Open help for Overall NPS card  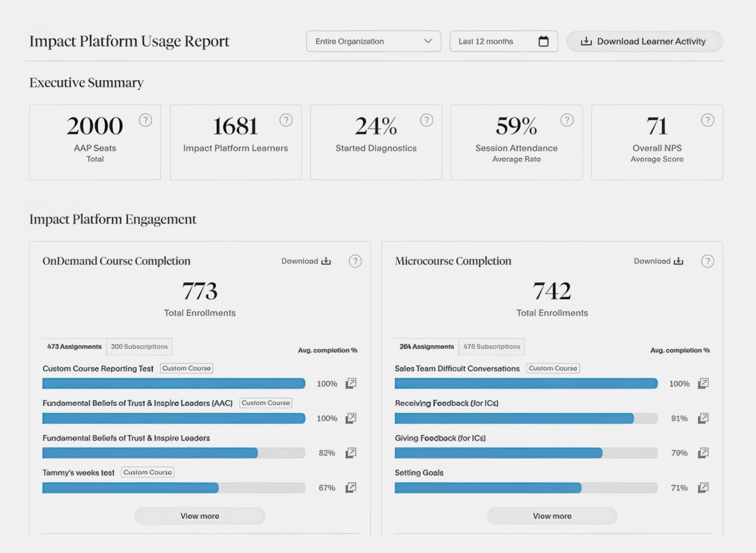point(708,121)
